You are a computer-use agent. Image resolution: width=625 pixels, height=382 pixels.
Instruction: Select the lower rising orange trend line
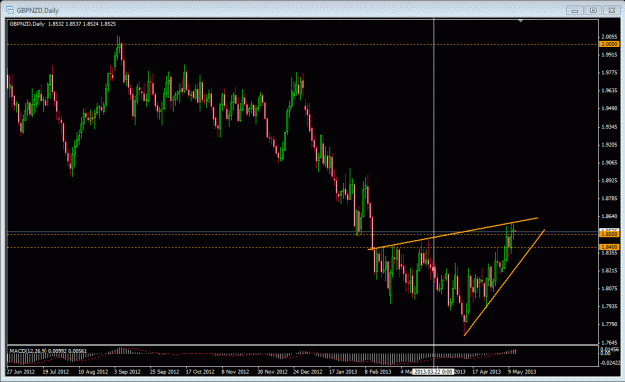pos(504,283)
